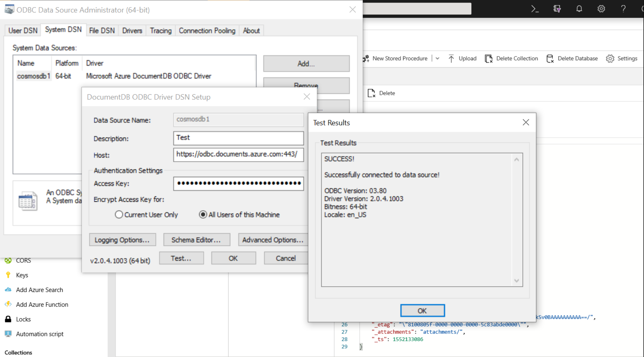Screen dimensions: 644x357
Task: Click Delete Database icon
Action: (x=550, y=59)
